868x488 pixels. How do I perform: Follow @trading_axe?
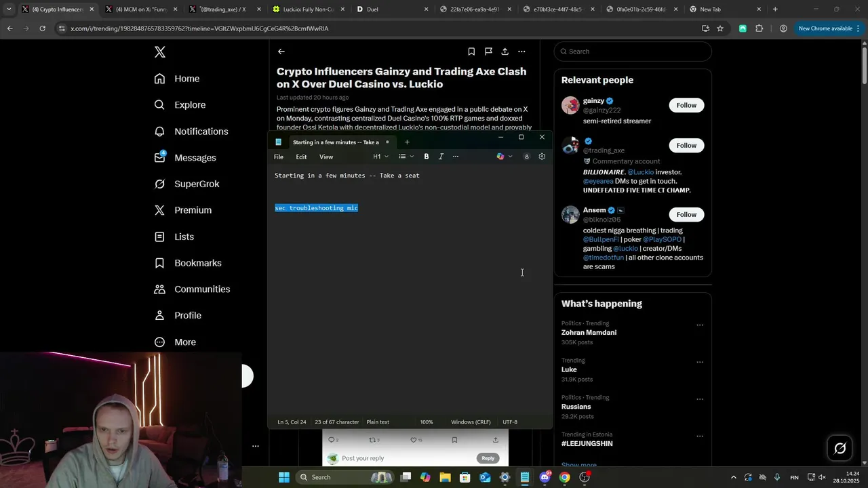tap(686, 146)
